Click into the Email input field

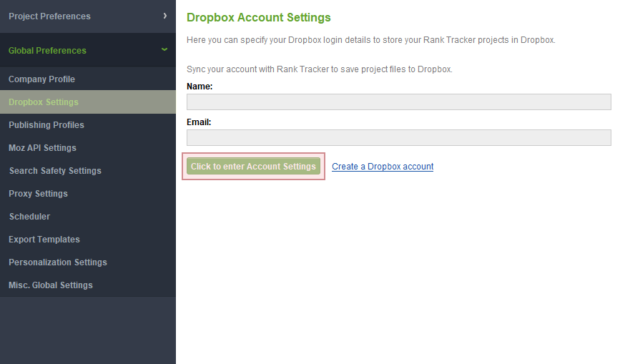pos(398,137)
